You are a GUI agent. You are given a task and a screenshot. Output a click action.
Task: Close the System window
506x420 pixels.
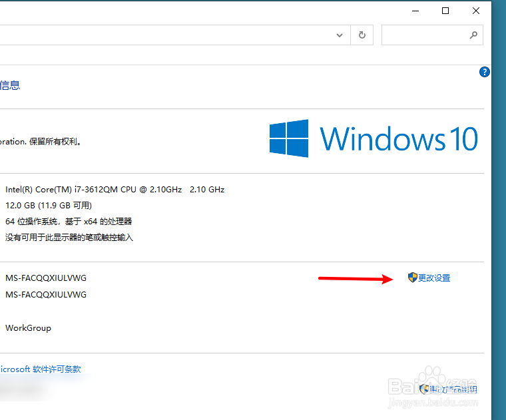475,11
